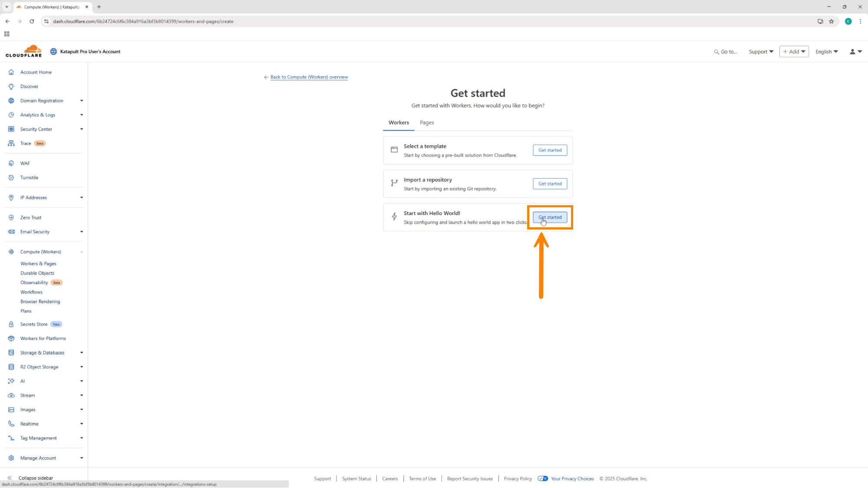Open the Secrets Store lock icon
This screenshot has height=488, width=868.
(x=11, y=324)
